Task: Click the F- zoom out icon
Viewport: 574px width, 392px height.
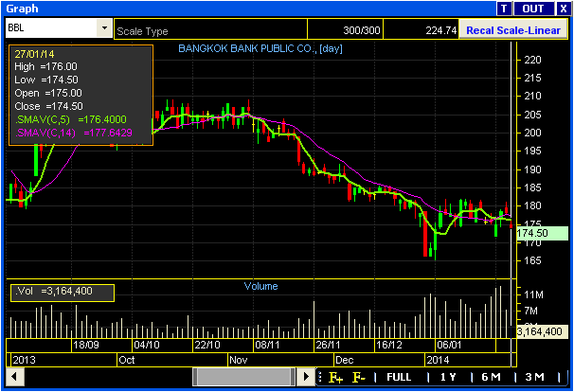Action: coord(358,377)
